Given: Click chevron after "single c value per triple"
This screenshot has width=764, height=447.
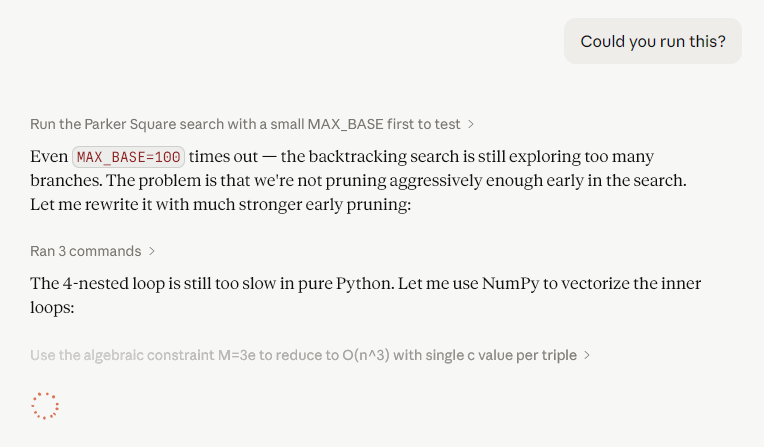Looking at the screenshot, I should [x=587, y=355].
